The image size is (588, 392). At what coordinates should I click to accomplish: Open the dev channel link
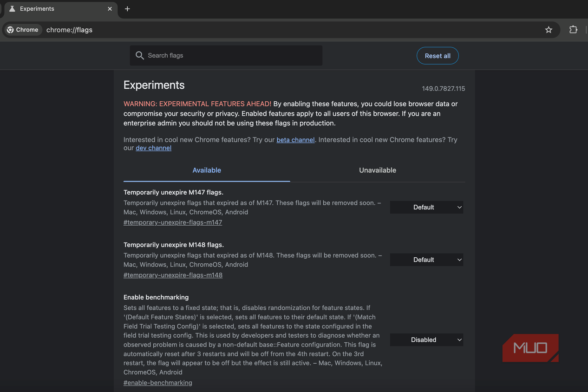(x=153, y=148)
